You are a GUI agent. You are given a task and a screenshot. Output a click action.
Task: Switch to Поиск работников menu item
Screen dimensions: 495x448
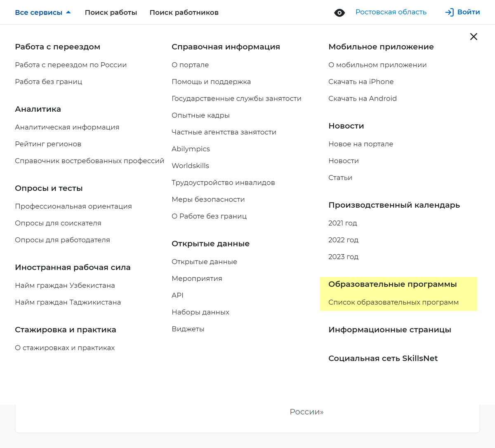point(184,12)
